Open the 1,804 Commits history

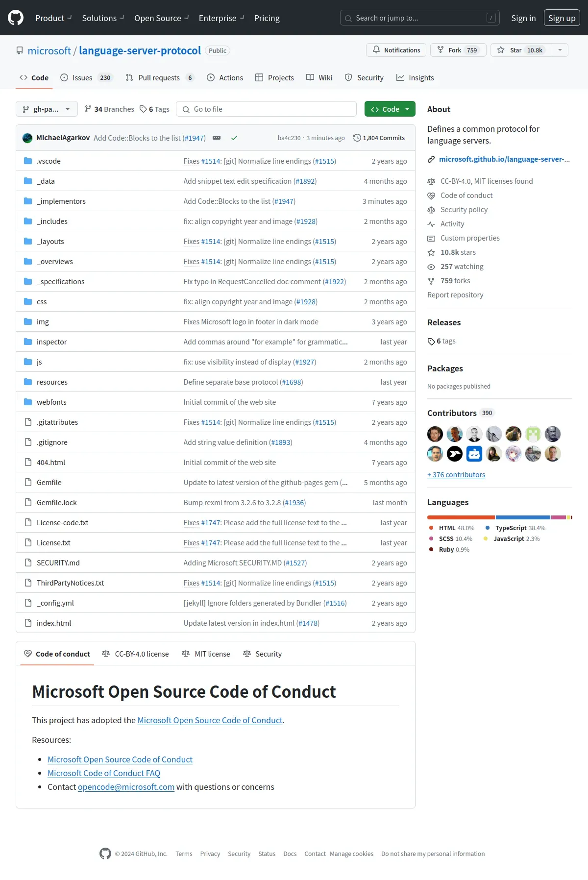pos(379,138)
